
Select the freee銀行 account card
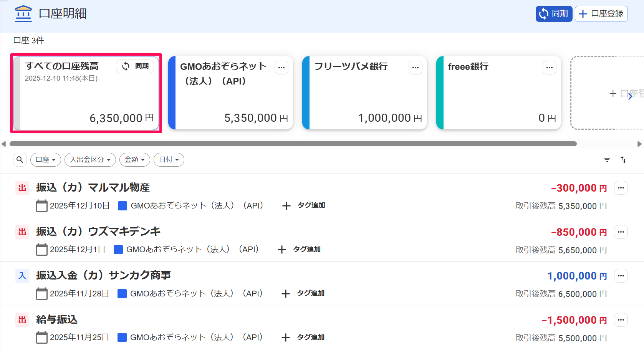click(x=498, y=93)
